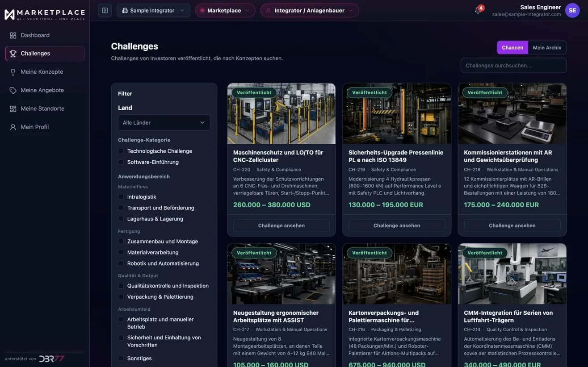The width and height of the screenshot is (588, 367).
Task: Tick the Intralogistik checkbox
Action: 121,197
